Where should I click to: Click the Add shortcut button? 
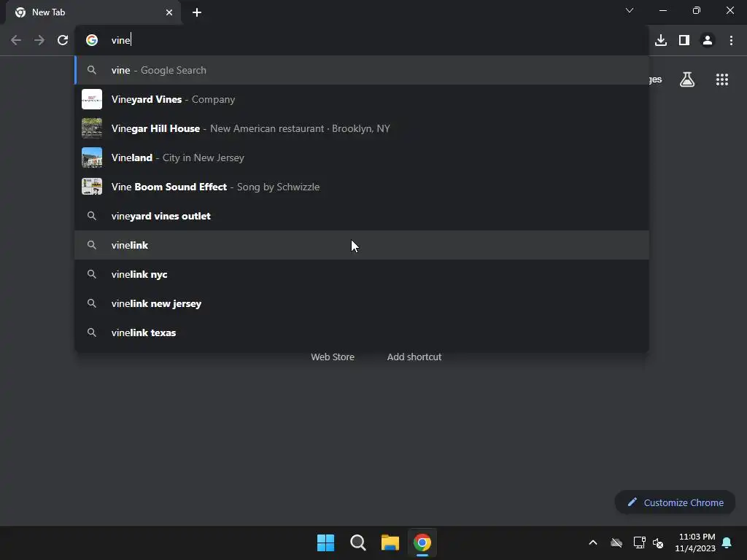tap(414, 357)
